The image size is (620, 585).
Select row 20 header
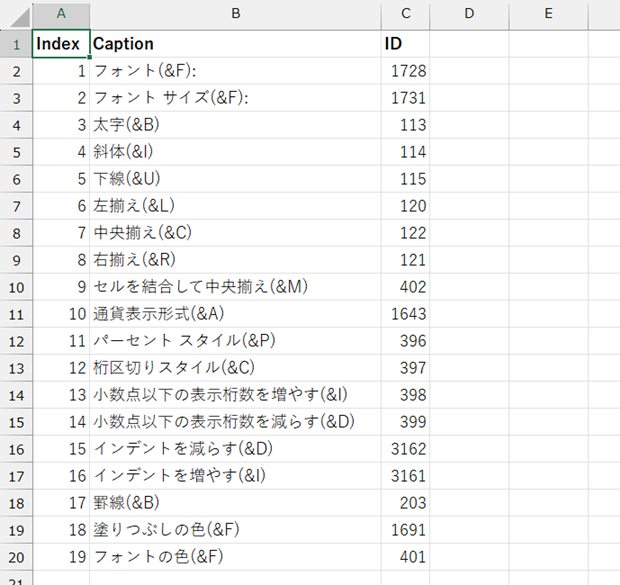point(16,557)
